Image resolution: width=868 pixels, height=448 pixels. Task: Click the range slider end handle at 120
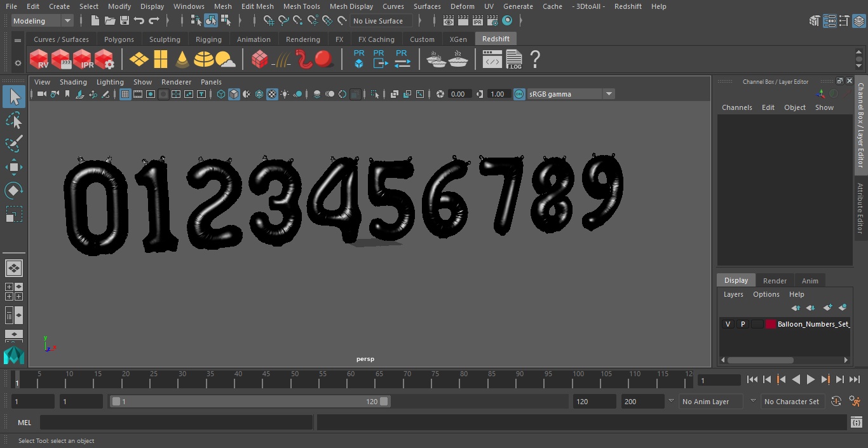384,402
